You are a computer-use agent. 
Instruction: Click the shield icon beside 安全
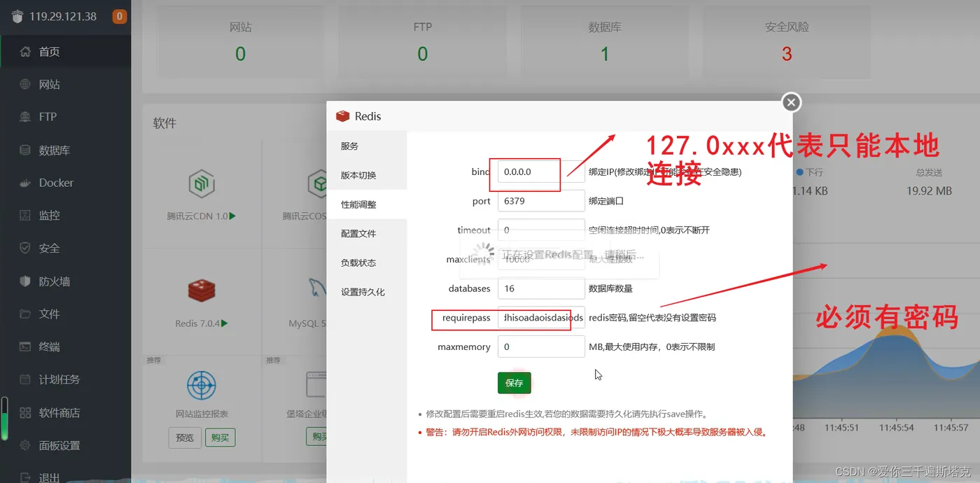click(x=25, y=248)
